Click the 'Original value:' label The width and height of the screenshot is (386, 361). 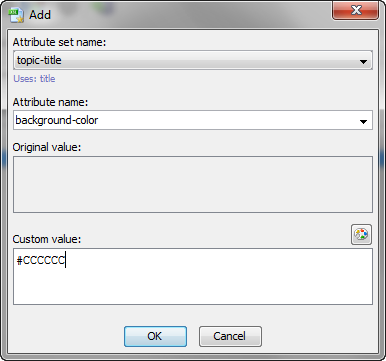click(x=47, y=147)
